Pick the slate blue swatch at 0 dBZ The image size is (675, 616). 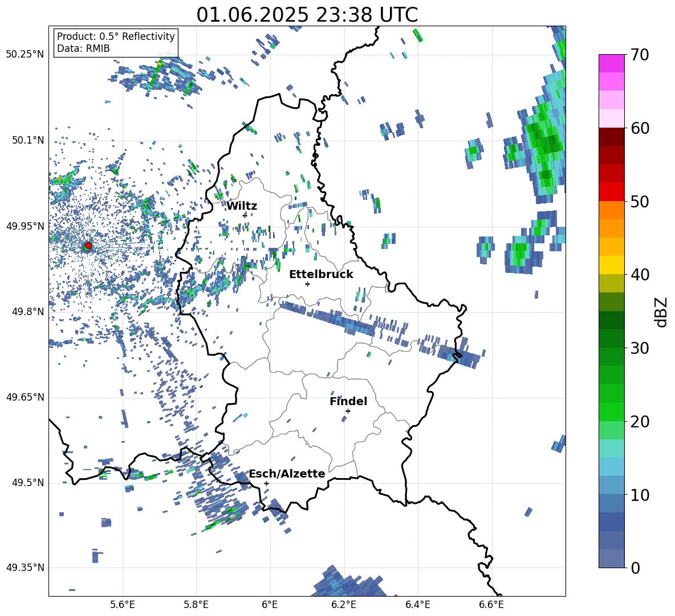click(611, 558)
